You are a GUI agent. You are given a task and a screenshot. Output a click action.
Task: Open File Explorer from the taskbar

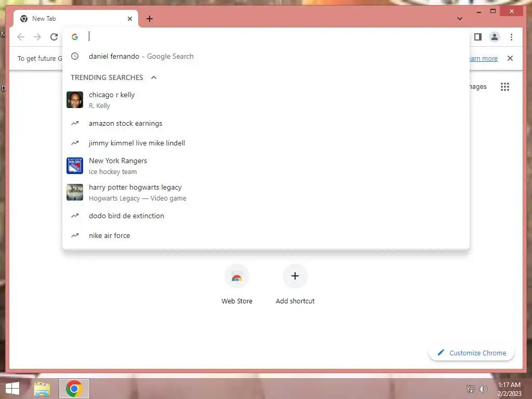pyautogui.click(x=42, y=389)
